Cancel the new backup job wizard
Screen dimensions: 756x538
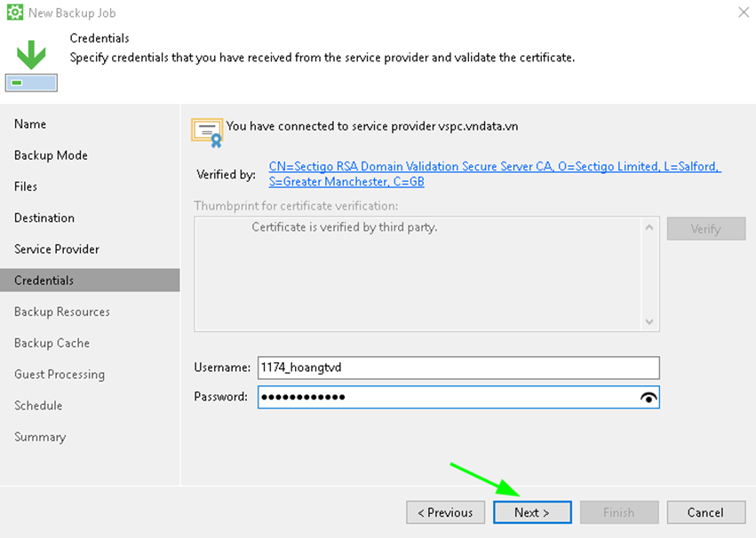[x=705, y=512]
